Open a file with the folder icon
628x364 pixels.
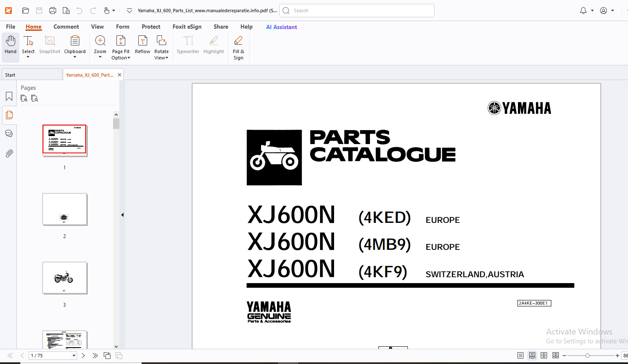click(x=26, y=11)
